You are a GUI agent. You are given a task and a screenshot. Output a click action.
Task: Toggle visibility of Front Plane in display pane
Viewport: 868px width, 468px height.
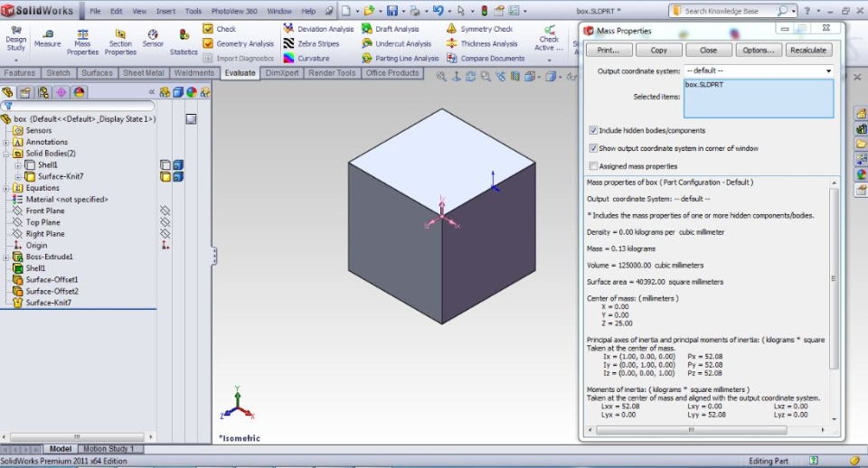(165, 211)
